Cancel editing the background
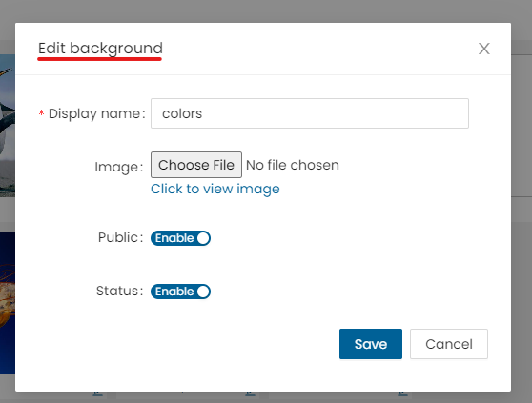Viewport: 532px width, 403px height. pyautogui.click(x=448, y=344)
